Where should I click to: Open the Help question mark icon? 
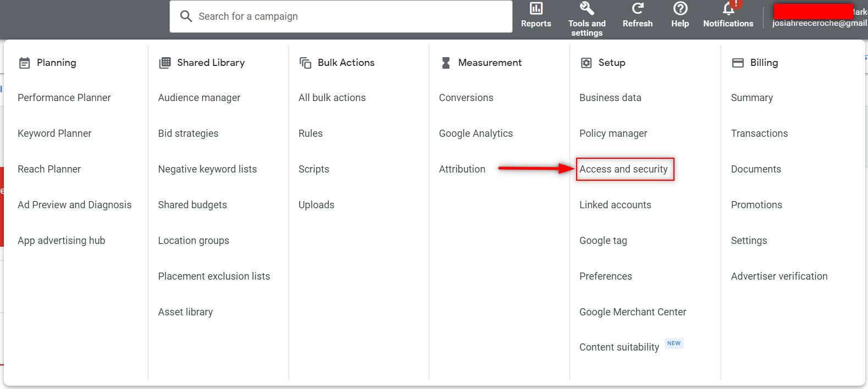click(x=680, y=8)
